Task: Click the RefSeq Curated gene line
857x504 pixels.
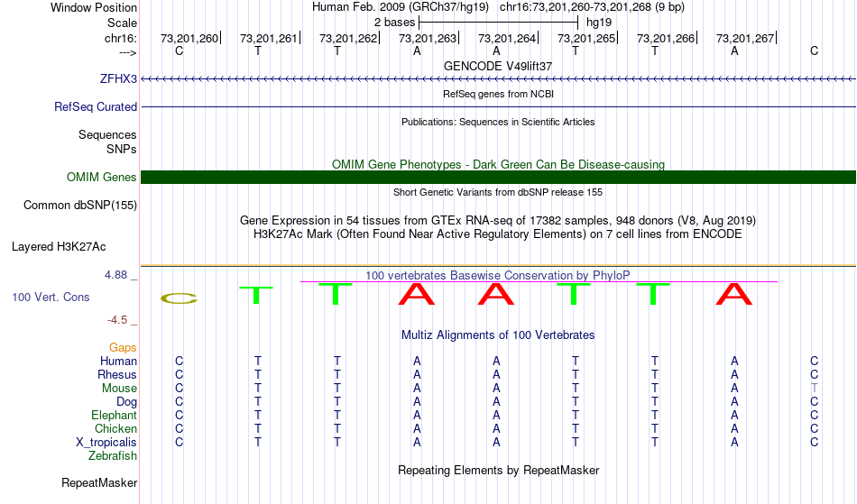Action: click(x=498, y=106)
